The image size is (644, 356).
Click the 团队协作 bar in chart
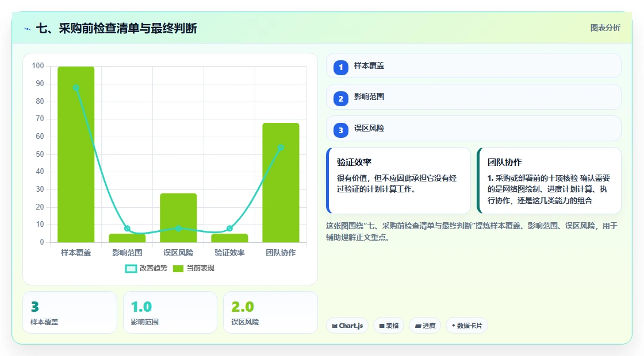pyautogui.click(x=281, y=183)
